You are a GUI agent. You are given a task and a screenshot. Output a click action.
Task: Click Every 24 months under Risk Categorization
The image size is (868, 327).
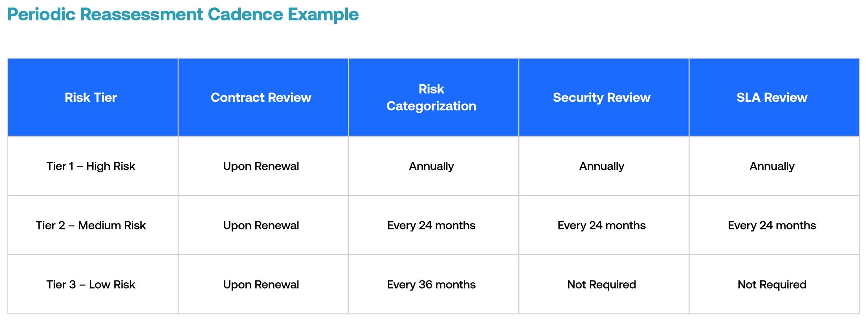[x=431, y=225]
